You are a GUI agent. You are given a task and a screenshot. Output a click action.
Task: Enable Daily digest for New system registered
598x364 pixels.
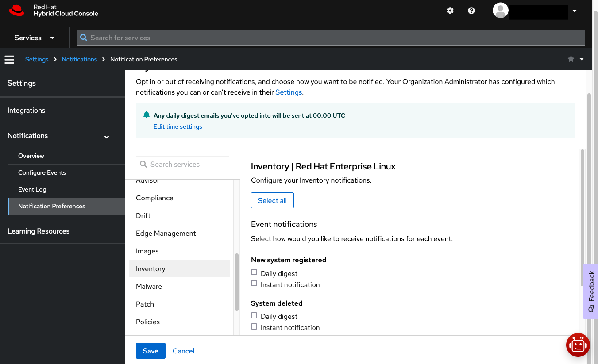click(x=254, y=272)
